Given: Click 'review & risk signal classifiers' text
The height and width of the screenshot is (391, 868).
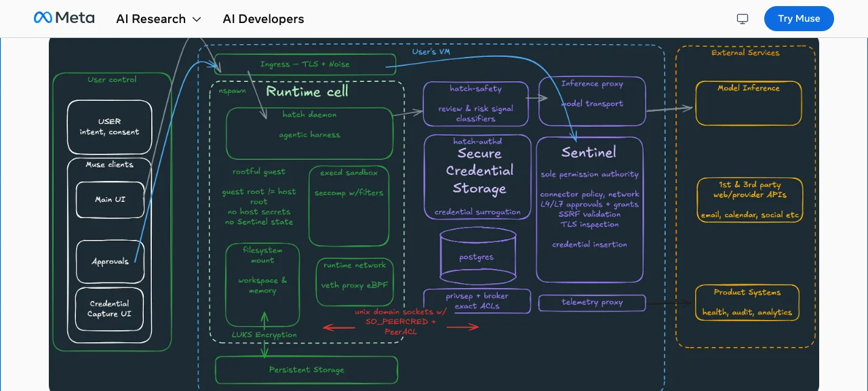Looking at the screenshot, I should click(475, 114).
